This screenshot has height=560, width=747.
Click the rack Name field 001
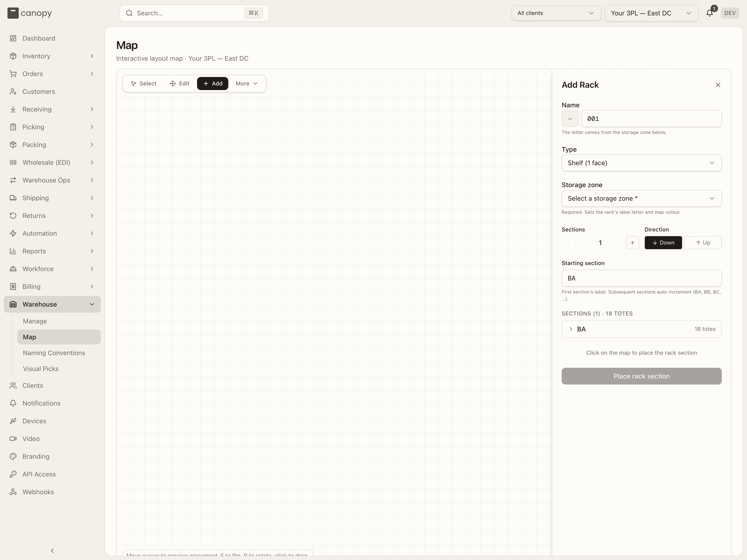tap(651, 119)
